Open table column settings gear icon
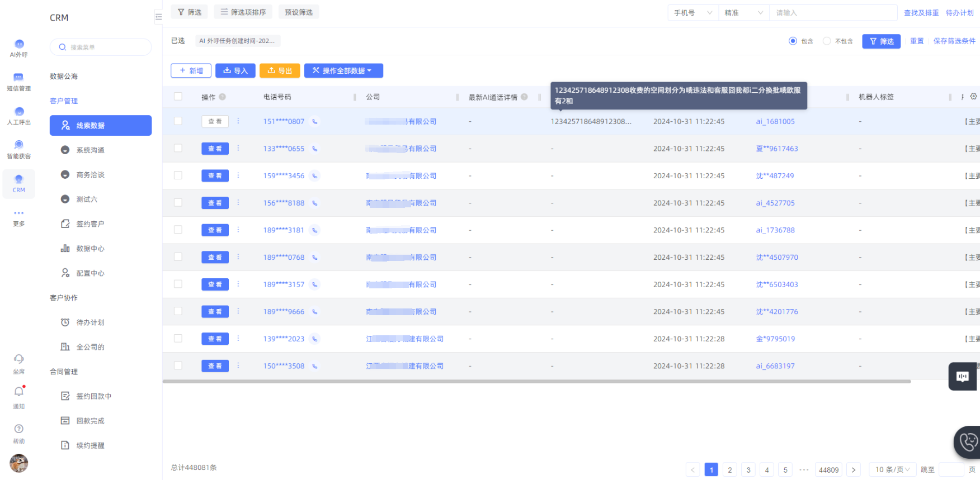Image resolution: width=980 pixels, height=480 pixels. tap(973, 97)
